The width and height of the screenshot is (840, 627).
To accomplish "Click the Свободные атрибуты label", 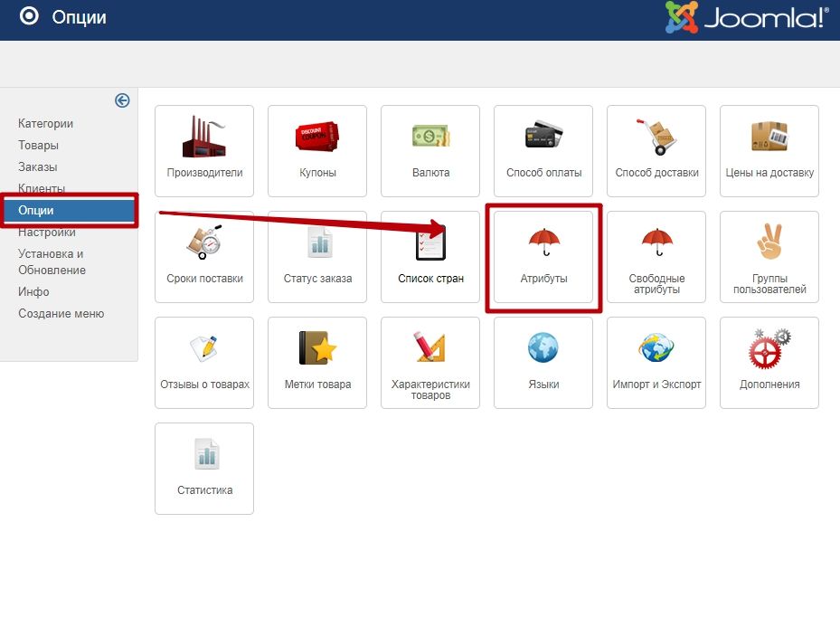I will tap(656, 284).
